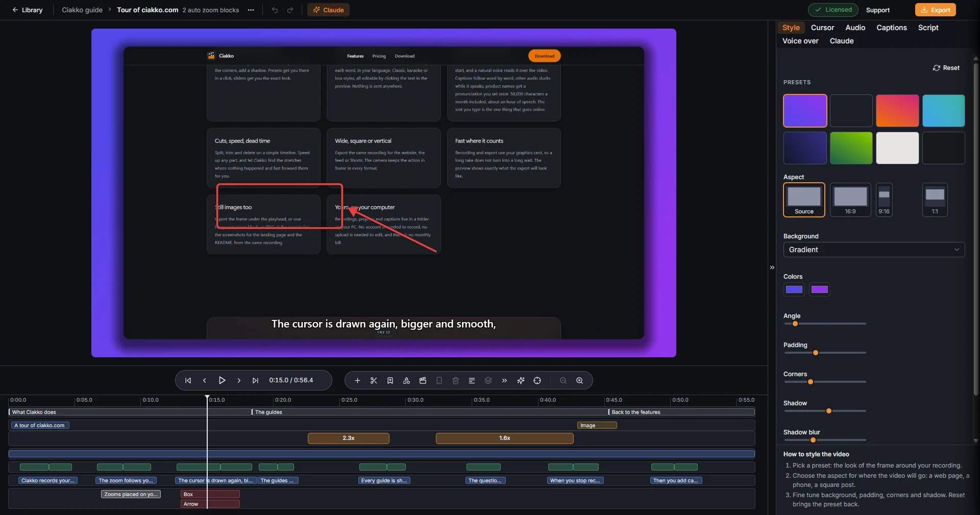Select the Source aspect ratio

[x=804, y=200]
